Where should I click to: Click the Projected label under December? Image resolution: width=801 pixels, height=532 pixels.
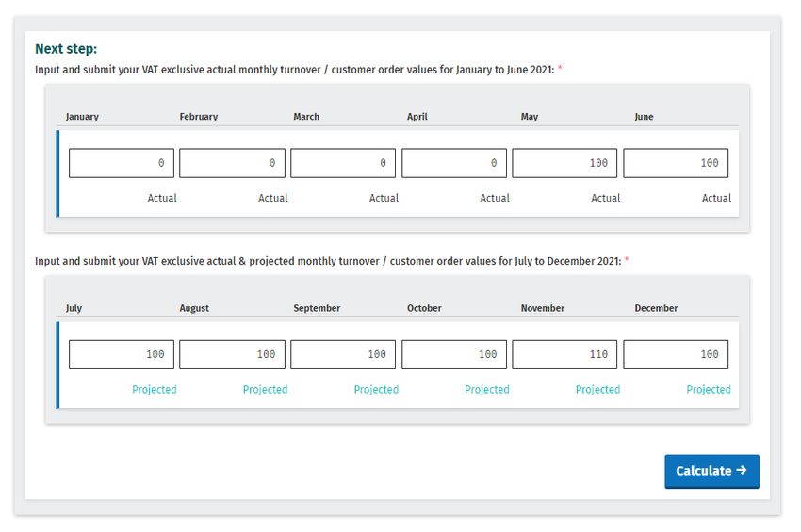709,390
